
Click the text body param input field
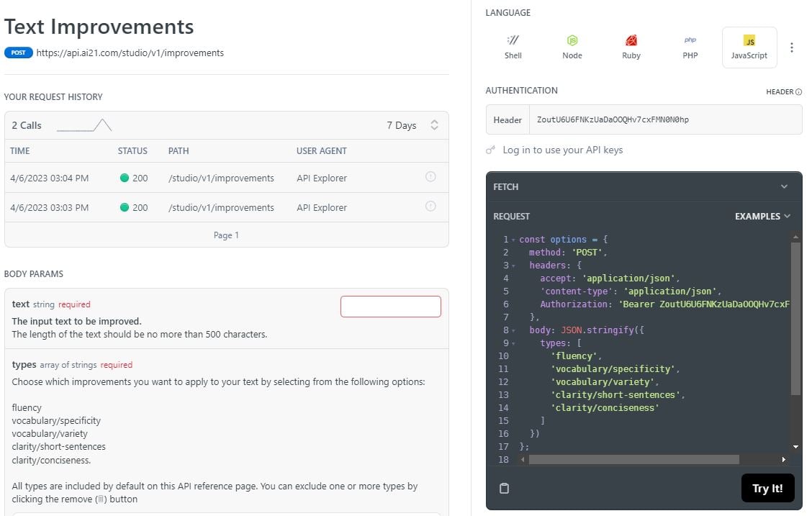pos(390,306)
